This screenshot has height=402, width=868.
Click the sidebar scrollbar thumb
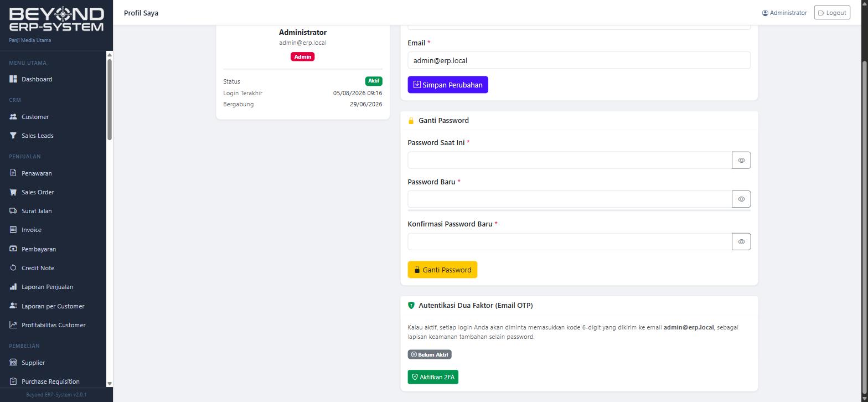tap(110, 99)
